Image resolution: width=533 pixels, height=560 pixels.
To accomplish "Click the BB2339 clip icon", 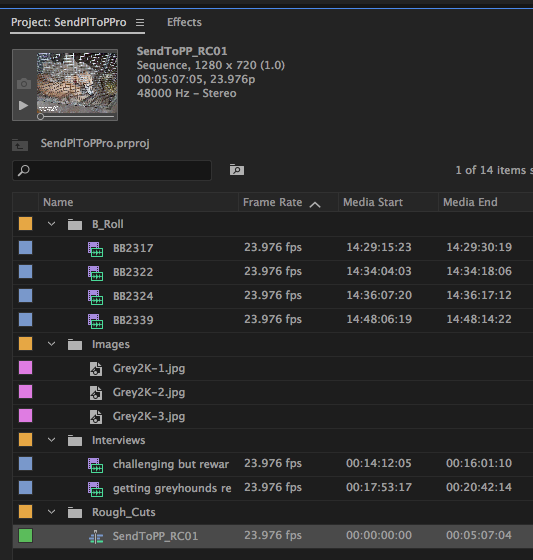I will click(x=95, y=321).
